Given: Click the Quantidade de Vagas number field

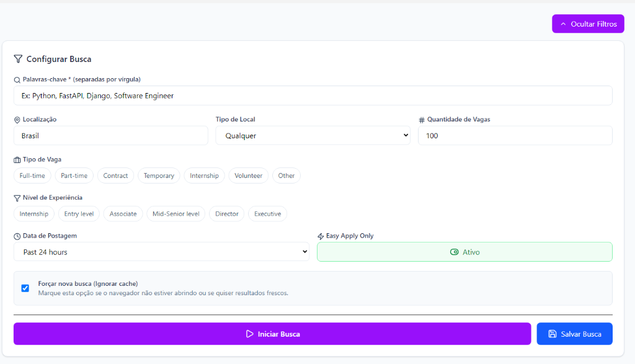Looking at the screenshot, I should click(515, 135).
